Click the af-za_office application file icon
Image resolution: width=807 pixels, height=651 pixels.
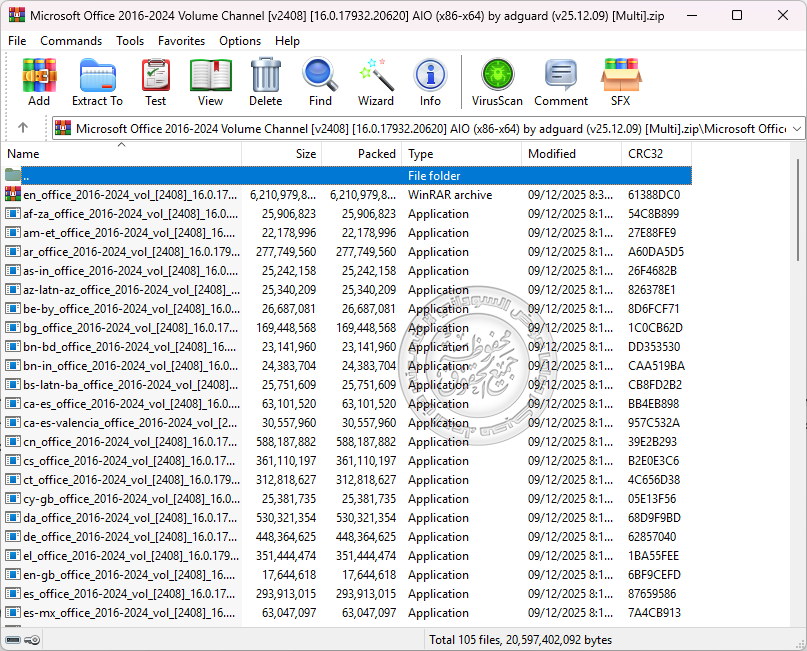coord(13,214)
